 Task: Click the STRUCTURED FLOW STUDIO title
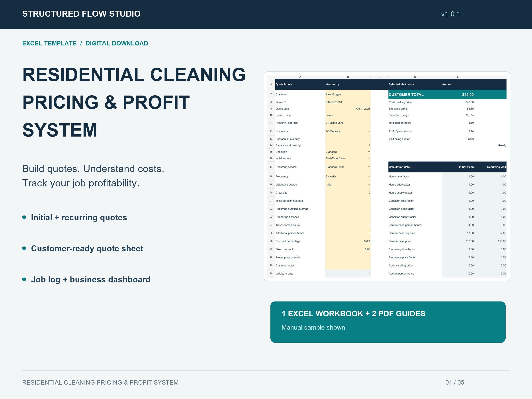point(81,14)
